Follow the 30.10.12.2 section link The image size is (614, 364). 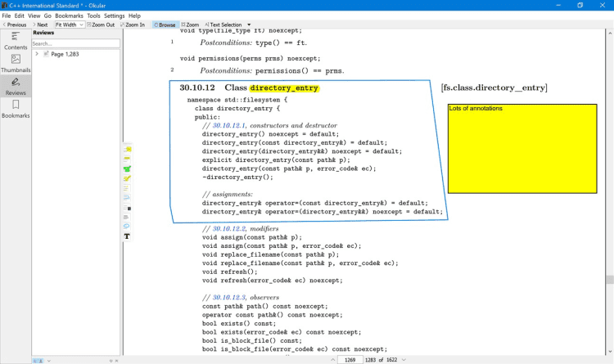pos(228,228)
